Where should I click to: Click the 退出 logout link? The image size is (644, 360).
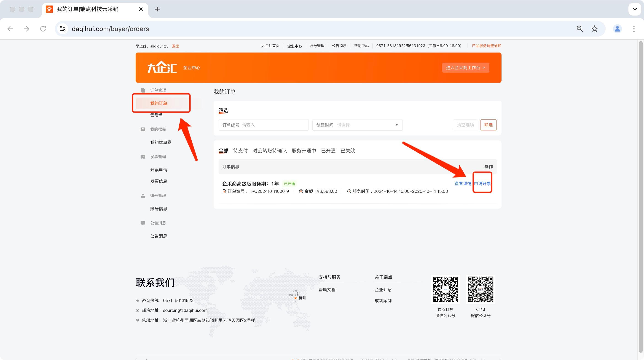click(175, 46)
